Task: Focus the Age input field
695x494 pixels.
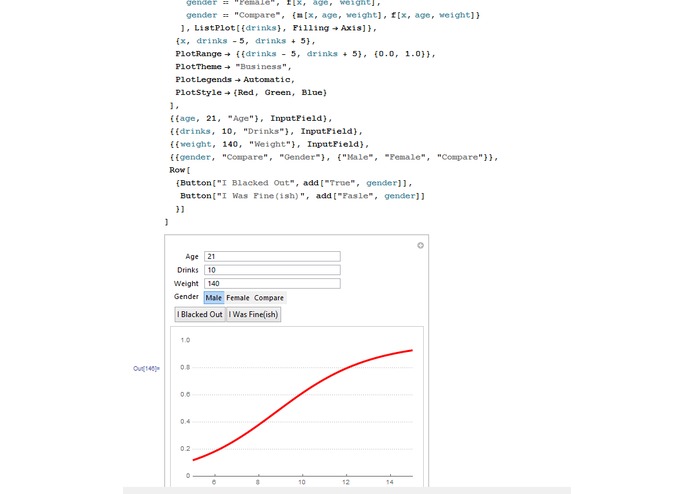Action: (x=272, y=257)
